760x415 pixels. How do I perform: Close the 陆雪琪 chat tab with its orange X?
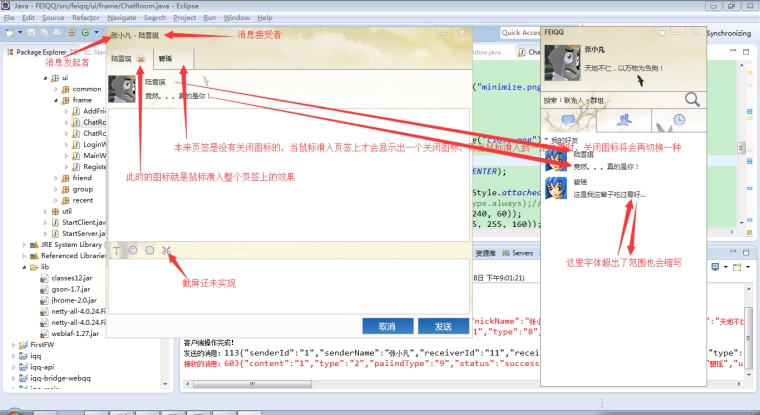coord(141,59)
